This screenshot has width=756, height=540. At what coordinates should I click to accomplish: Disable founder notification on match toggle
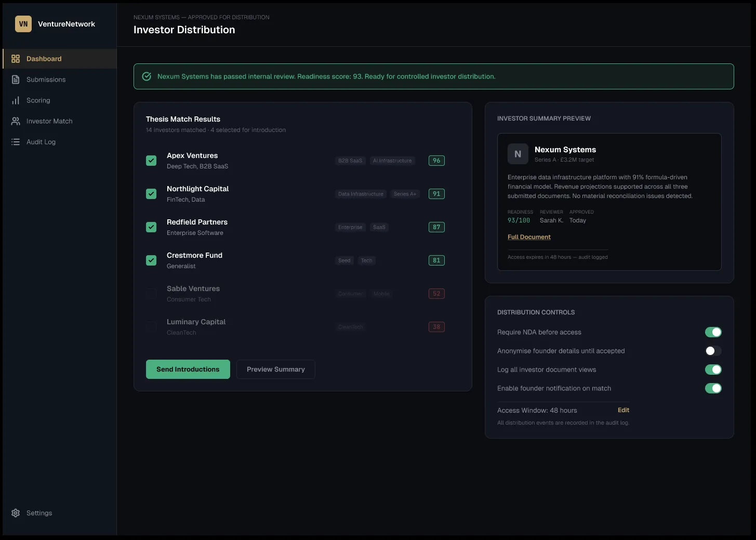(713, 388)
